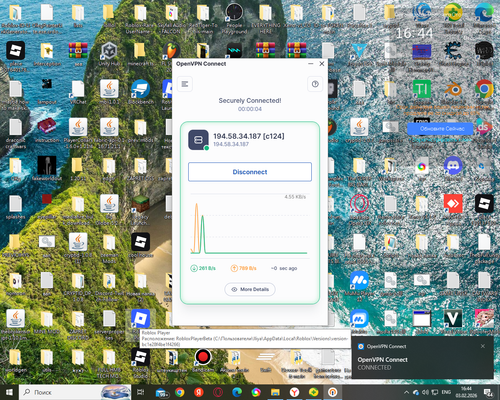Open the OpenVPN Connect hamburger menu
The height and width of the screenshot is (400, 500).
pyautogui.click(x=185, y=84)
